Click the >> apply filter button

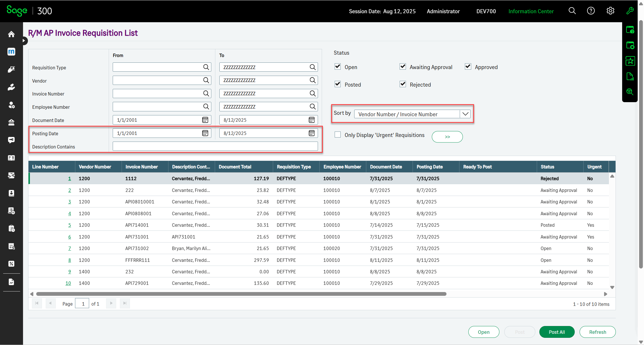[447, 137]
